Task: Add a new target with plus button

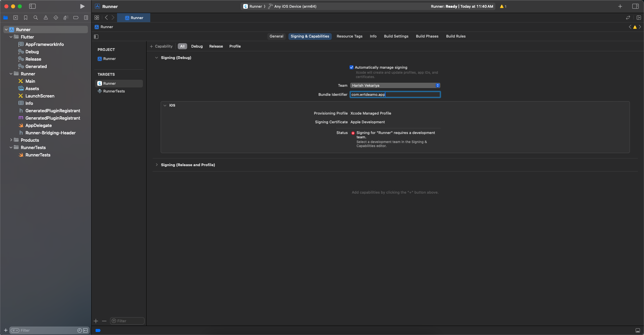Action: click(x=96, y=321)
